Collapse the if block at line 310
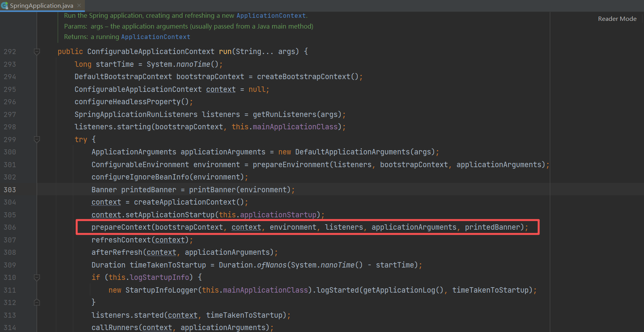This screenshot has width=644, height=332. click(x=37, y=277)
